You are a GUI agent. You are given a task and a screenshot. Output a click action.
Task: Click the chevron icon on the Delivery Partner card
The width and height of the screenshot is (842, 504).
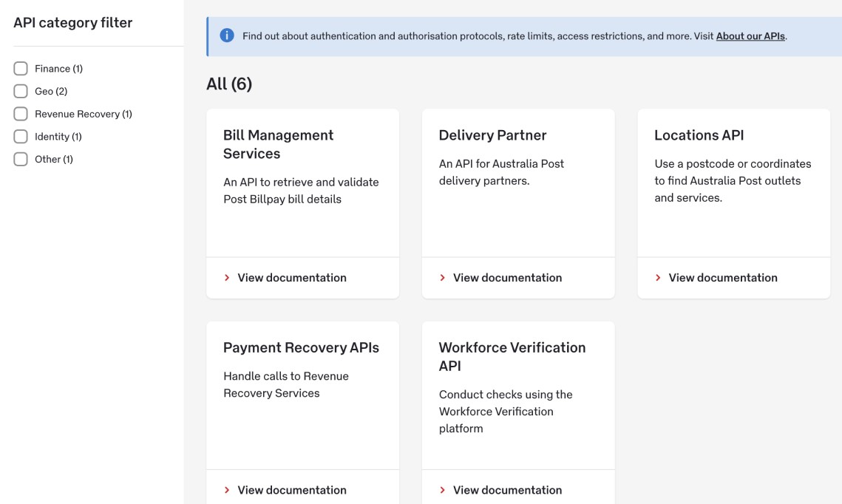(443, 277)
